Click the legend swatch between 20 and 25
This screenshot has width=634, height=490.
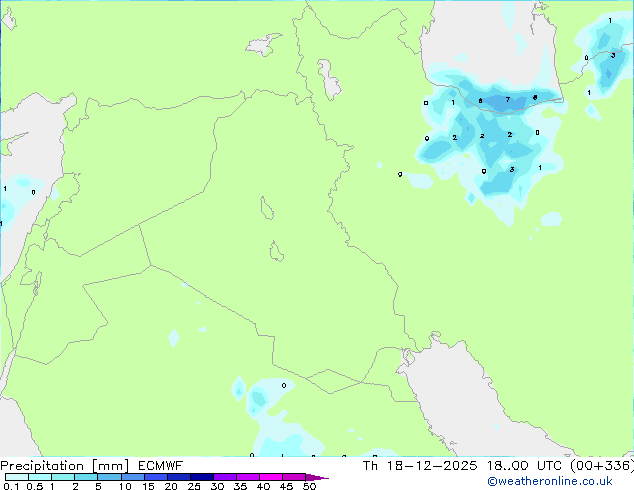click(x=179, y=477)
